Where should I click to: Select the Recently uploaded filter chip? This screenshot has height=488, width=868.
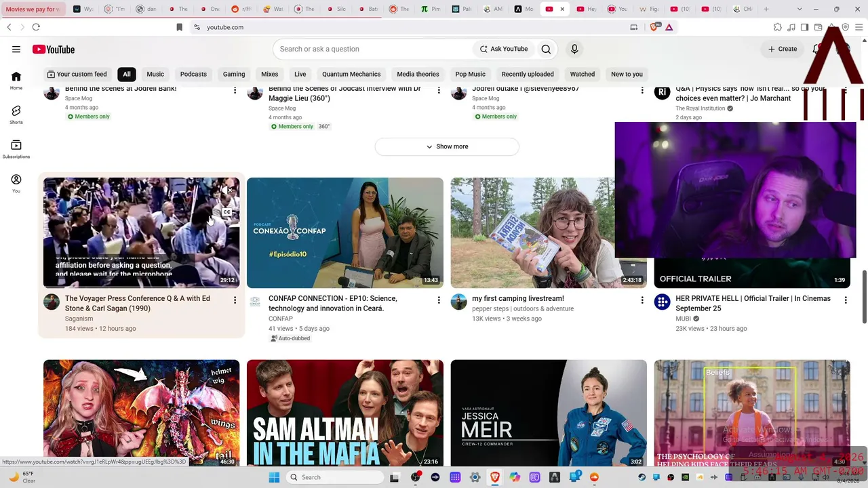[x=528, y=74]
